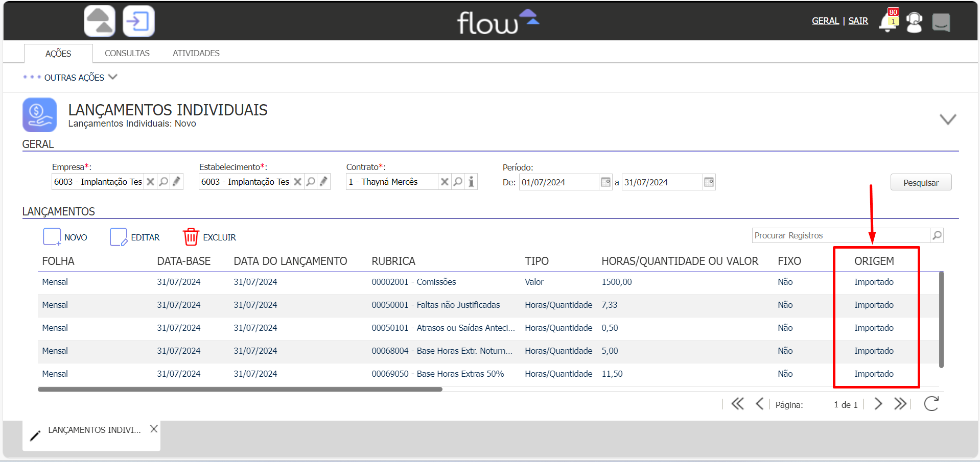Open the home cloud icon in header
The height and width of the screenshot is (462, 980).
tap(100, 21)
